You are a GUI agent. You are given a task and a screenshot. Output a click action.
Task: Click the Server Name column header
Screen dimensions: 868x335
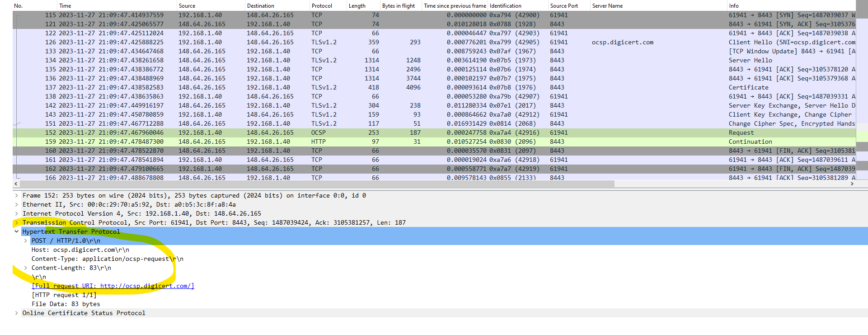point(607,6)
